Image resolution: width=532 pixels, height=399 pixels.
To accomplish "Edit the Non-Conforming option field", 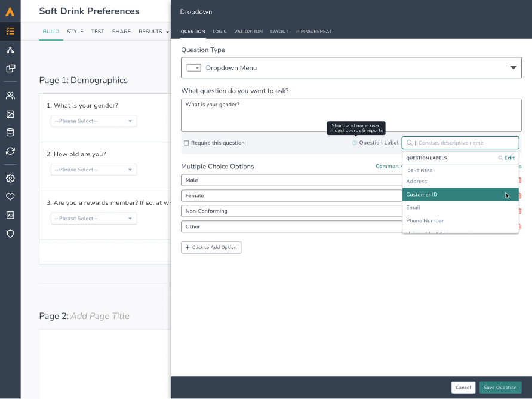I will coord(292,211).
